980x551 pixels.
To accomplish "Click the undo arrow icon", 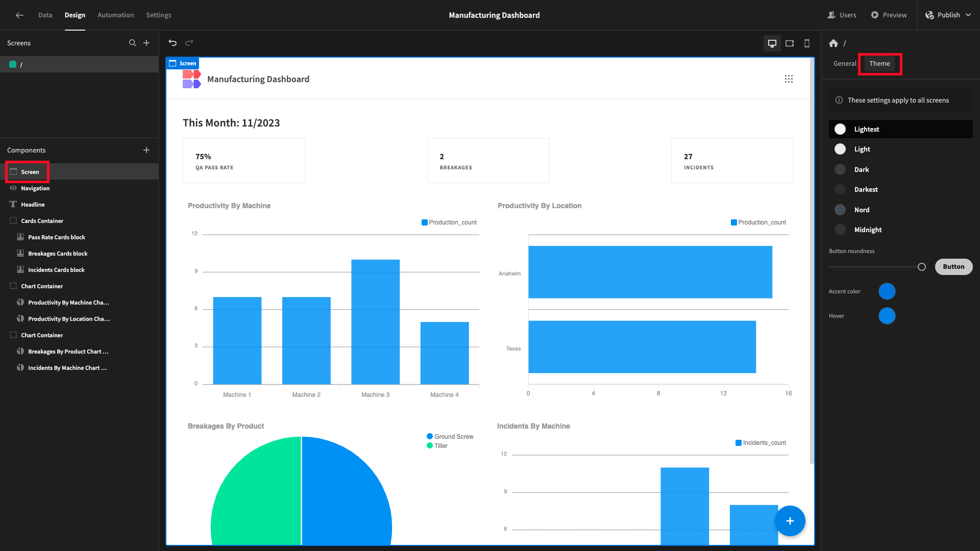I will (x=173, y=43).
